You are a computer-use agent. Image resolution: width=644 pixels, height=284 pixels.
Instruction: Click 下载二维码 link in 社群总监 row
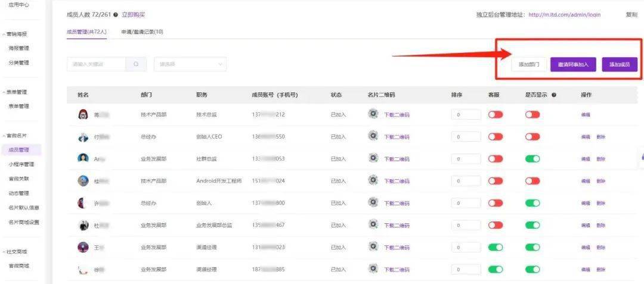(x=397, y=159)
